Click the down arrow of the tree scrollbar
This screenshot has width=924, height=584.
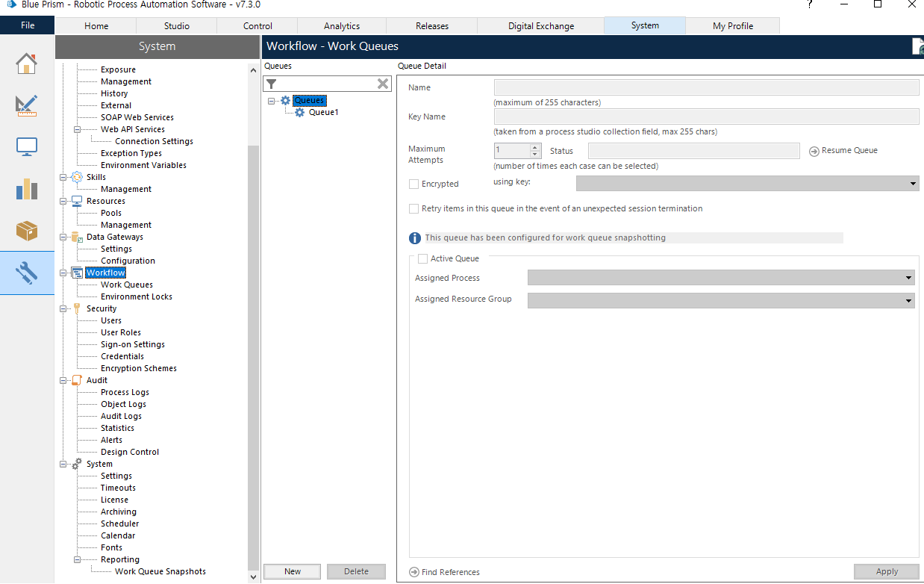(254, 576)
